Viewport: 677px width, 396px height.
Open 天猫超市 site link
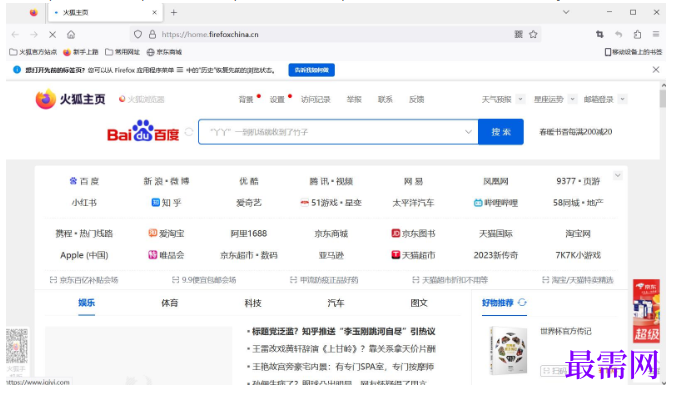click(413, 255)
